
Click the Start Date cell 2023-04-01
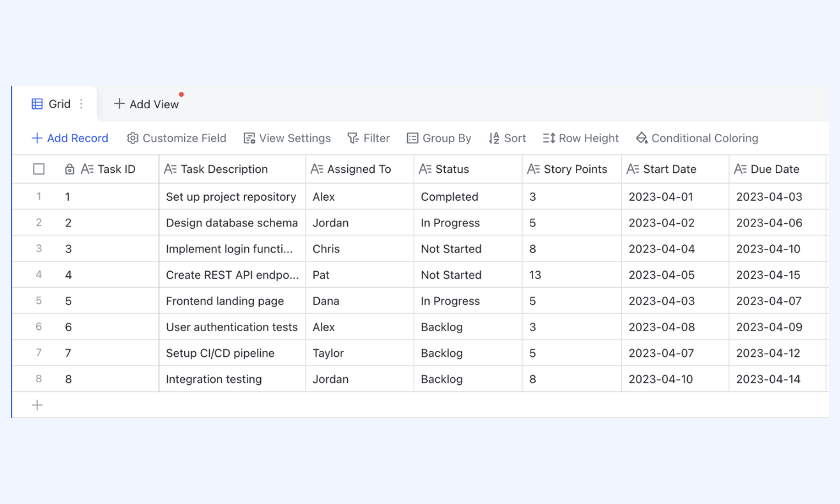[675, 197]
